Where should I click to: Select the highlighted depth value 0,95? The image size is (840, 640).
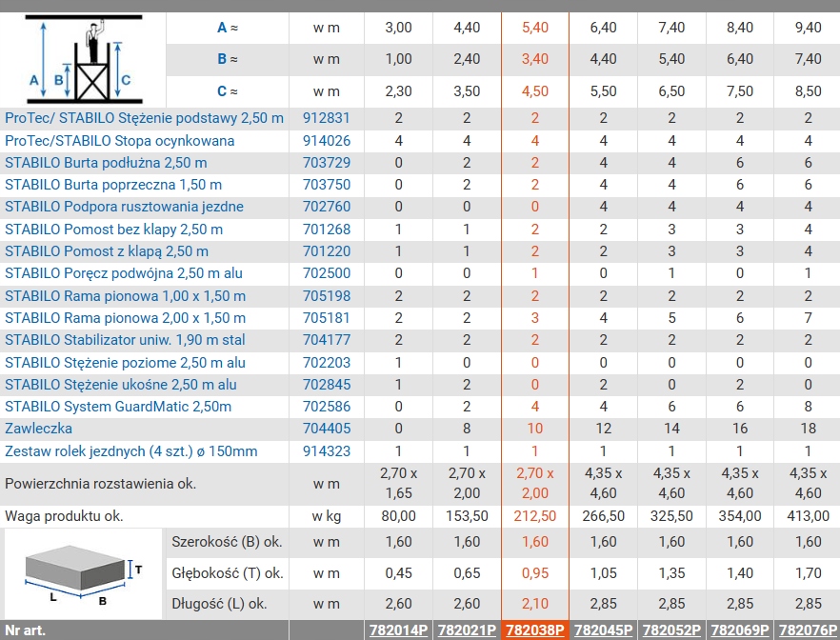tap(535, 573)
